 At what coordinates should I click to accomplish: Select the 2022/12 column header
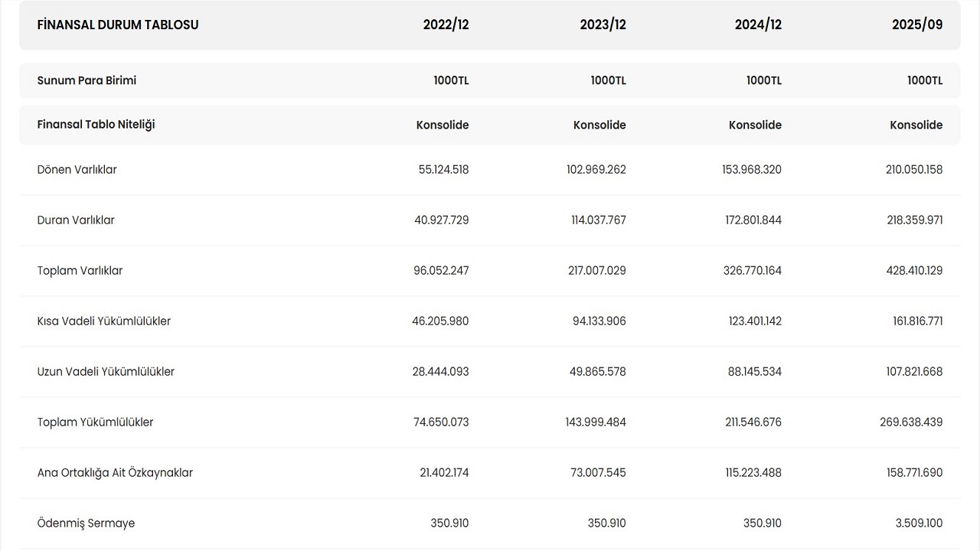pyautogui.click(x=446, y=24)
